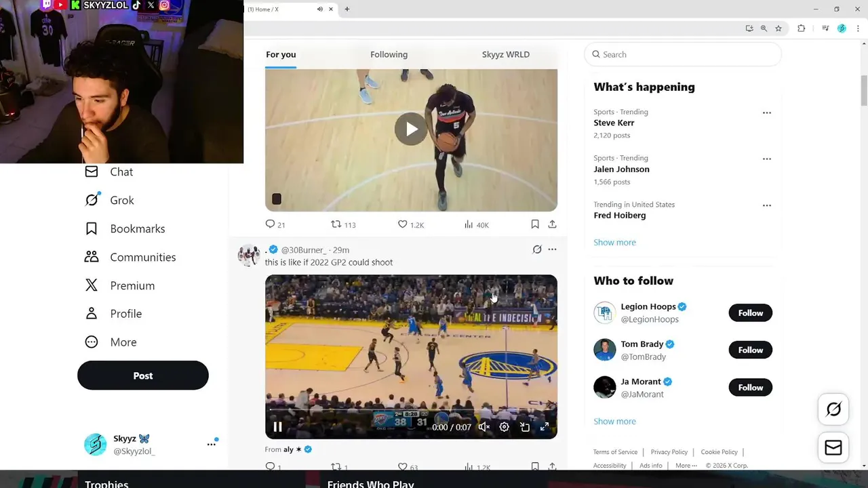Switch to the For you tab

tap(281, 54)
